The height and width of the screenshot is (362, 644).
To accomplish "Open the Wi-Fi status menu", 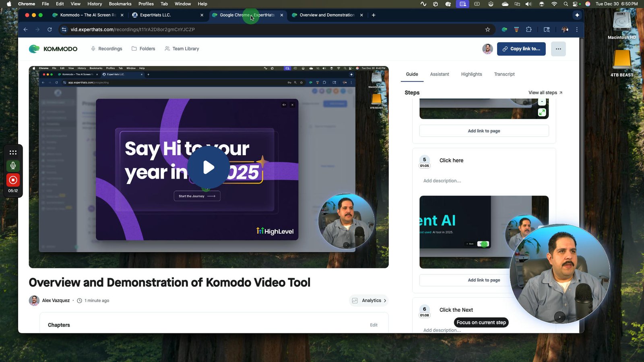I will pos(554,4).
